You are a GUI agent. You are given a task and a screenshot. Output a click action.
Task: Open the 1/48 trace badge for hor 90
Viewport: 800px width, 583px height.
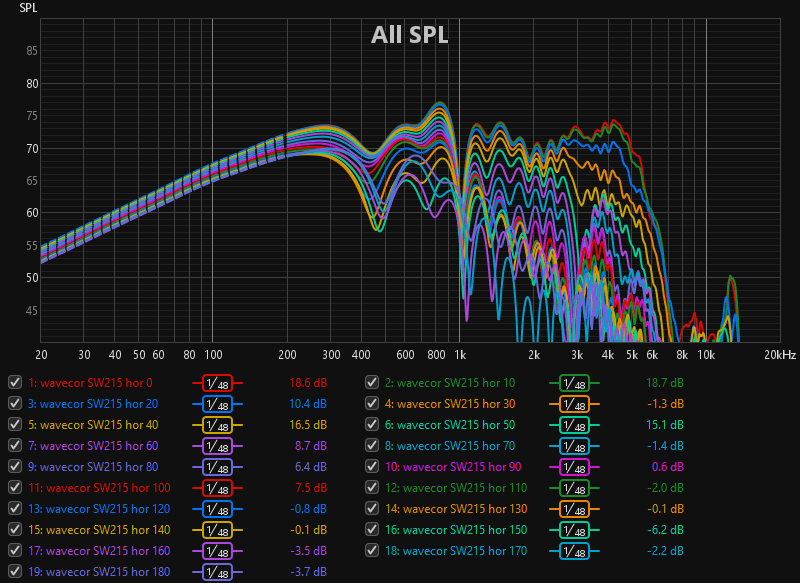(x=574, y=467)
